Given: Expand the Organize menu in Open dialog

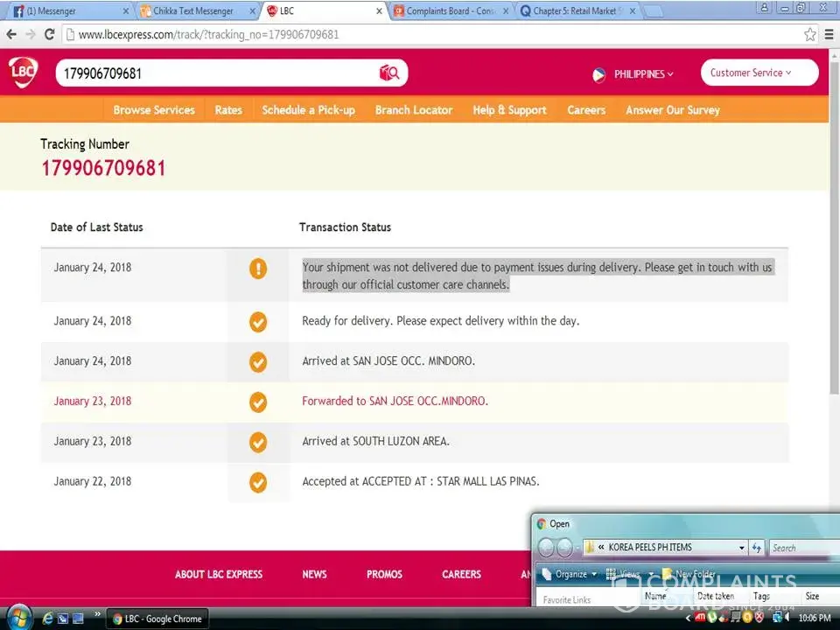Looking at the screenshot, I should [570, 575].
